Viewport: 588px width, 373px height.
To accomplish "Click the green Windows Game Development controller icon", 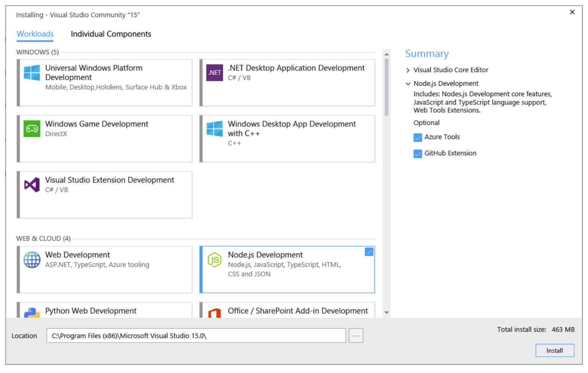I will 32,129.
